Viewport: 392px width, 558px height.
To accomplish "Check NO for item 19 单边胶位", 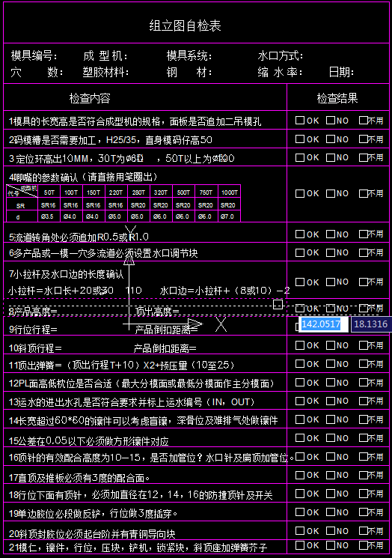I will coord(330,512).
